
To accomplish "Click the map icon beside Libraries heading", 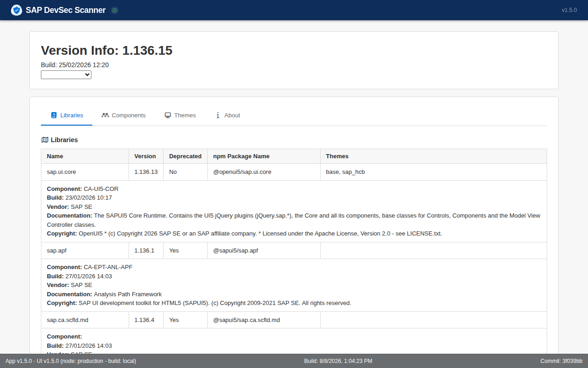I will (45, 140).
